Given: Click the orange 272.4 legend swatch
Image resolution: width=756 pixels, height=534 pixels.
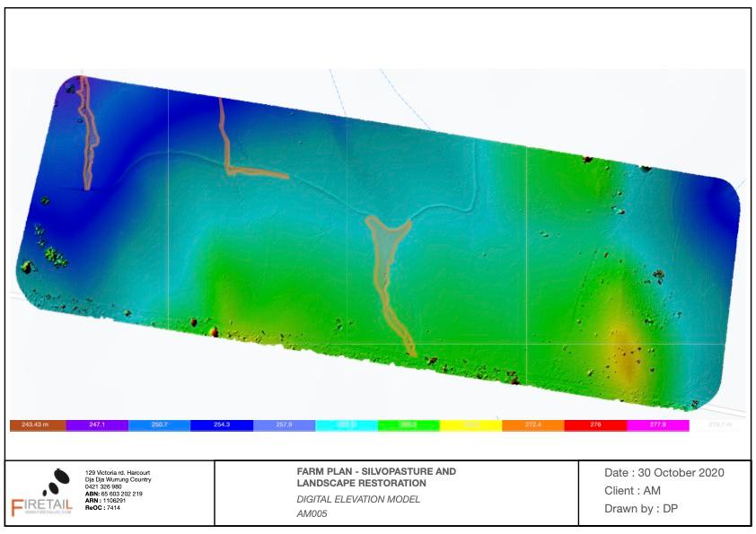Looking at the screenshot, I should 532,425.
